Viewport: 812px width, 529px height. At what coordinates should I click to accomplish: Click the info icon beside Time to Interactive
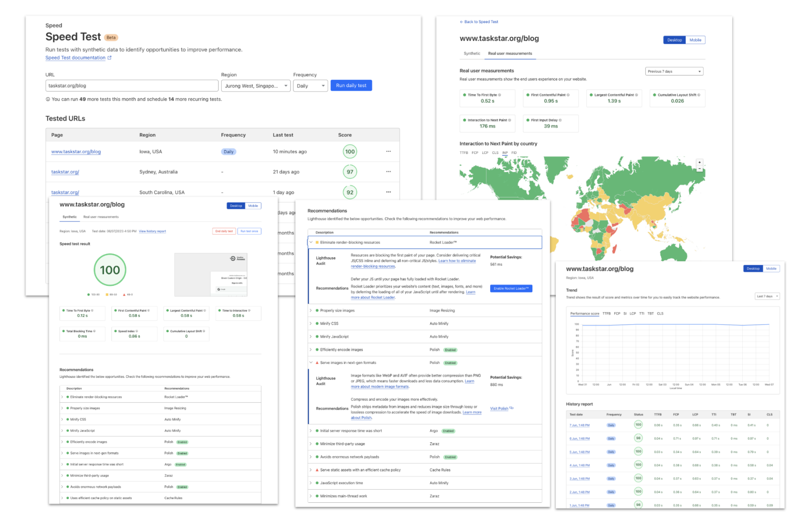[249, 311]
